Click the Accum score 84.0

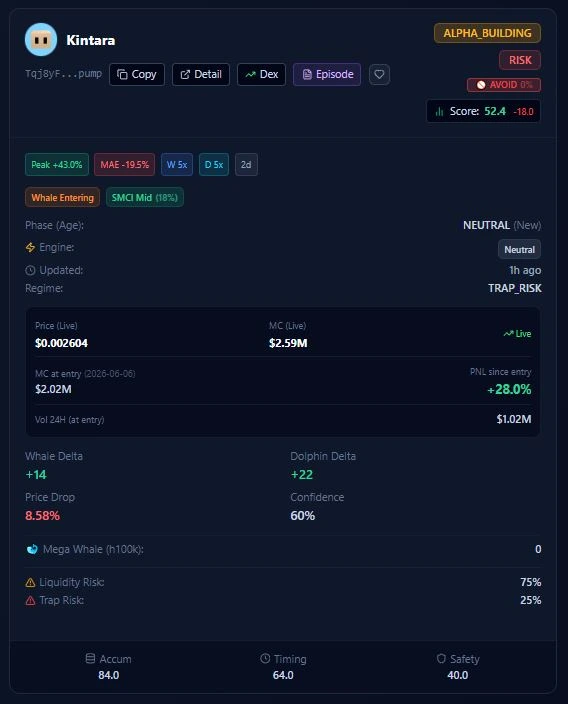pos(109,675)
